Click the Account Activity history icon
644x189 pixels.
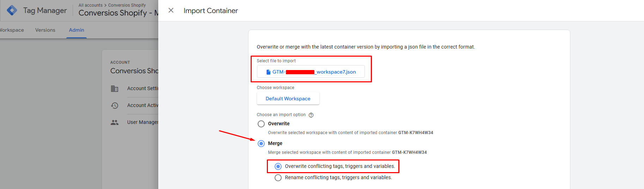pos(115,106)
